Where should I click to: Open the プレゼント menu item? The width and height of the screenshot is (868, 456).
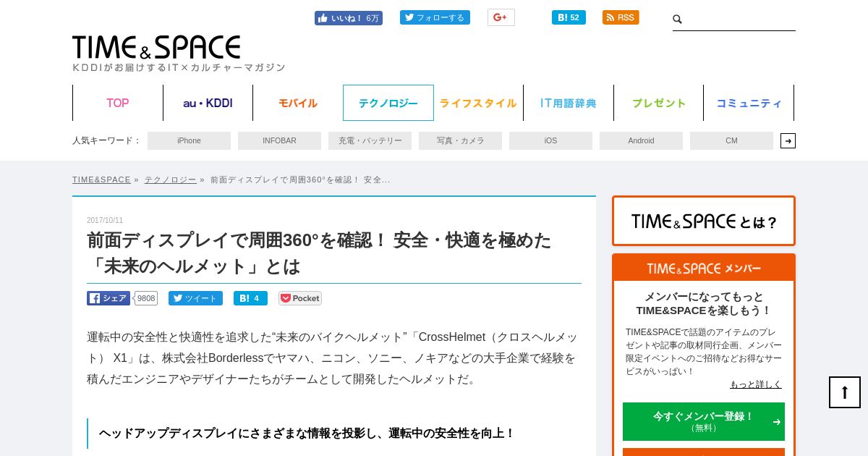click(658, 103)
